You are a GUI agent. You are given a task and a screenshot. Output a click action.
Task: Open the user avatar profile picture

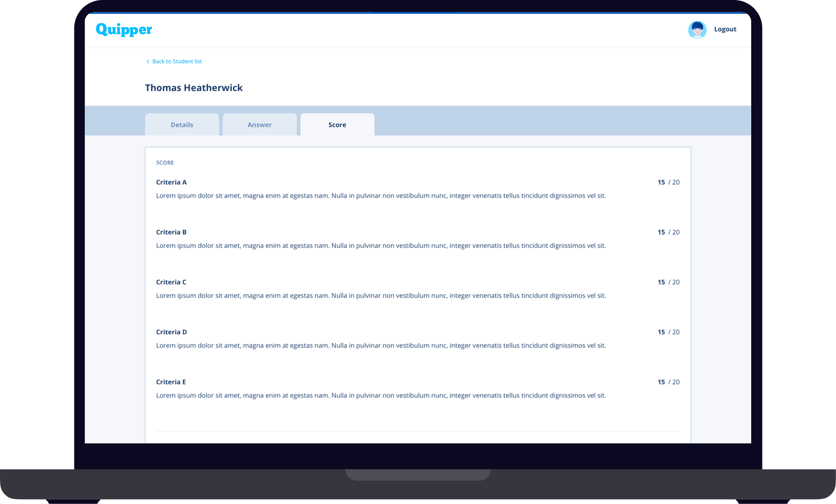pyautogui.click(x=697, y=30)
